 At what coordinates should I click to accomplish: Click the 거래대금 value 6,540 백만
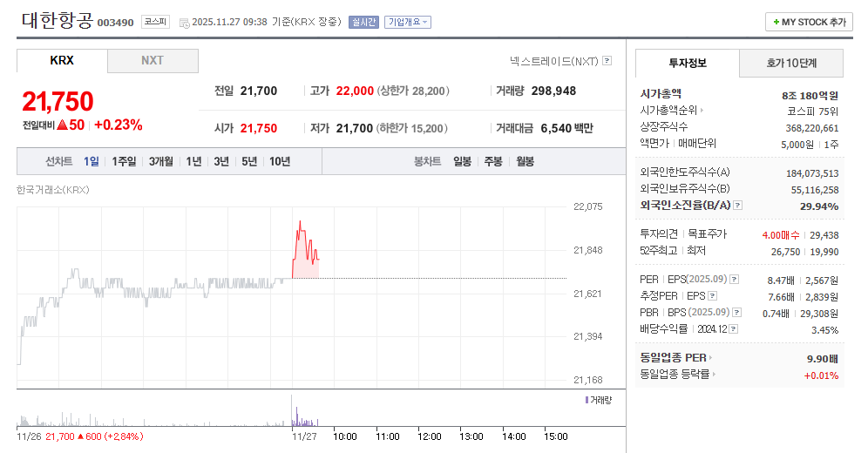(566, 128)
